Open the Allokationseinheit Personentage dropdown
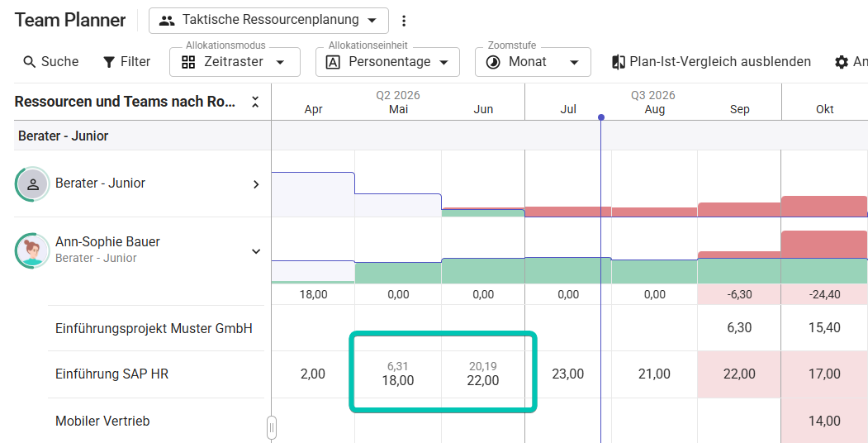868x443 pixels. pyautogui.click(x=387, y=62)
